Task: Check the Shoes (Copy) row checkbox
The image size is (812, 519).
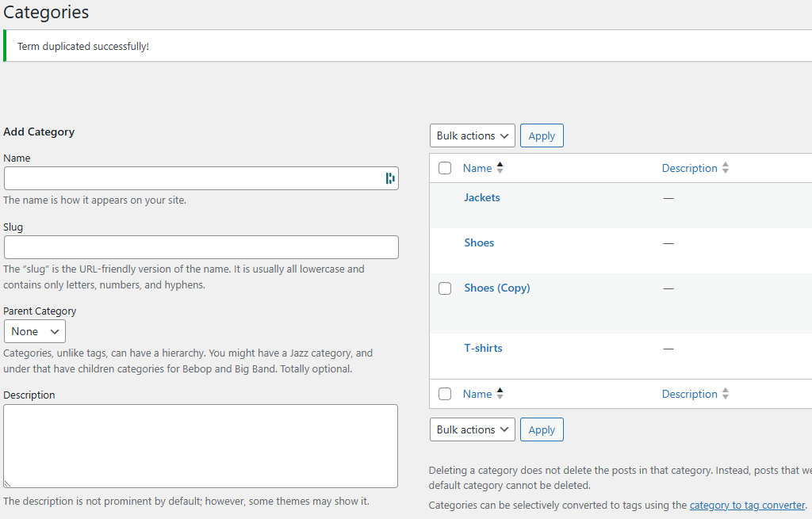Action: (x=445, y=288)
